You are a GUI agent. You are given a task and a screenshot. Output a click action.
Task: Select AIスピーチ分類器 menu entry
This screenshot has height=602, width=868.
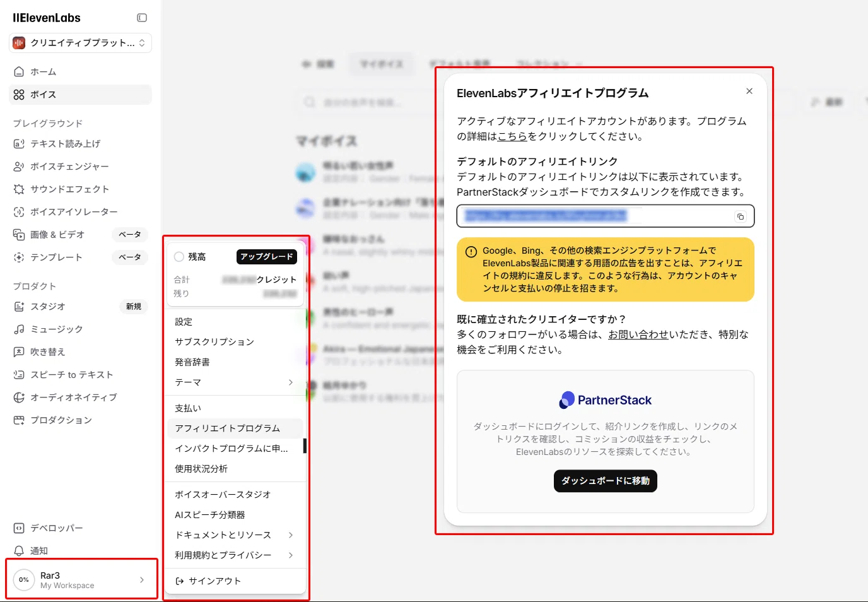coord(235,515)
